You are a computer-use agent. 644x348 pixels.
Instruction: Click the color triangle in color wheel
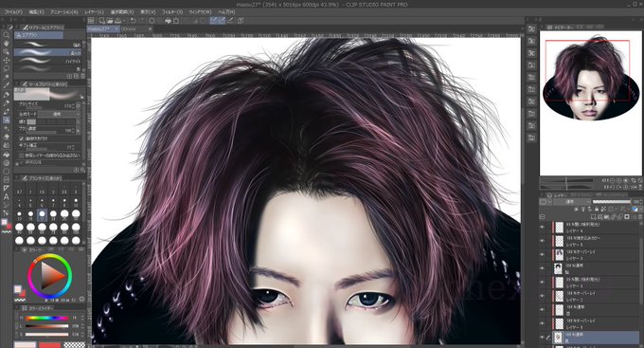(52, 276)
